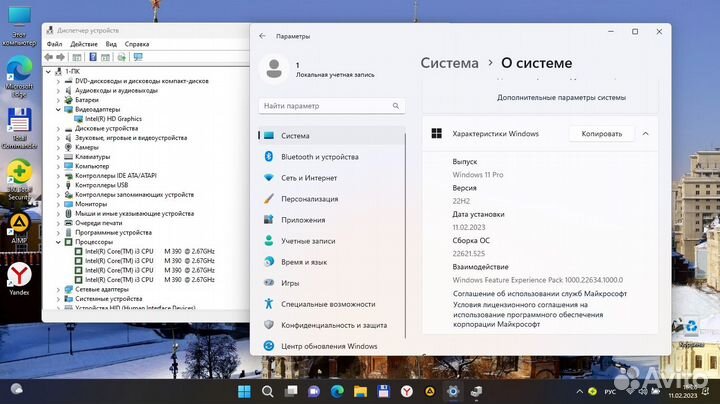Open taskbar Search
720x404 pixels.
[x=267, y=392]
